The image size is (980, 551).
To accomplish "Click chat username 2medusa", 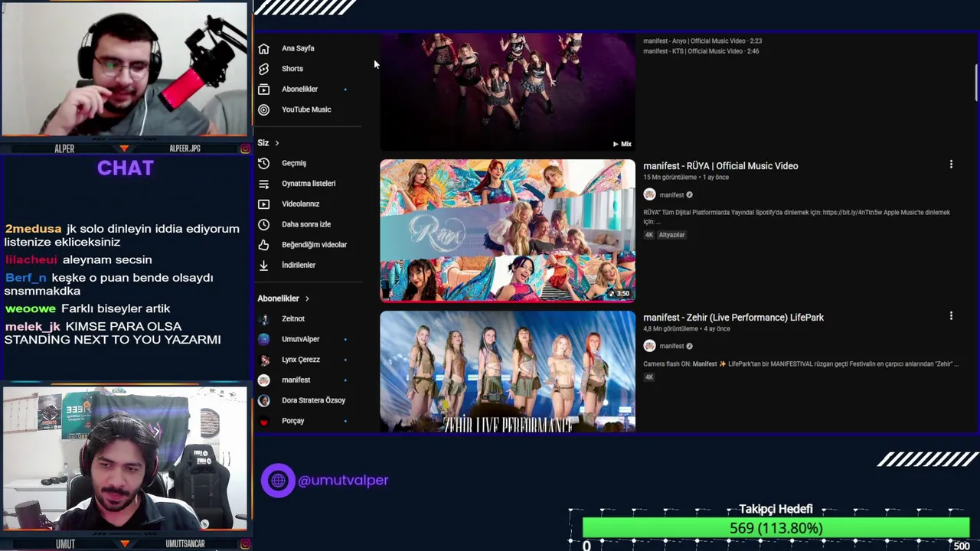I will (x=33, y=229).
